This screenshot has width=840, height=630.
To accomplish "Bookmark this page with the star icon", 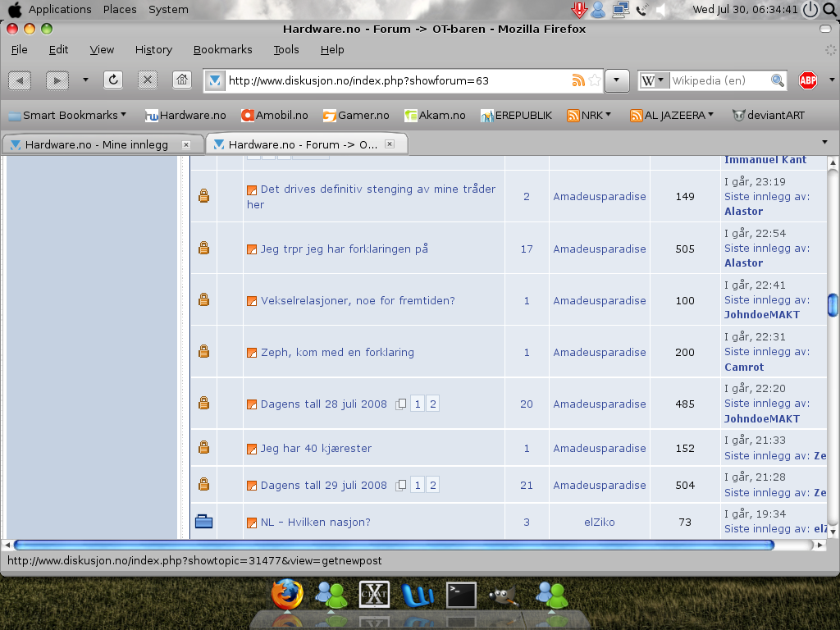I will coord(595,80).
